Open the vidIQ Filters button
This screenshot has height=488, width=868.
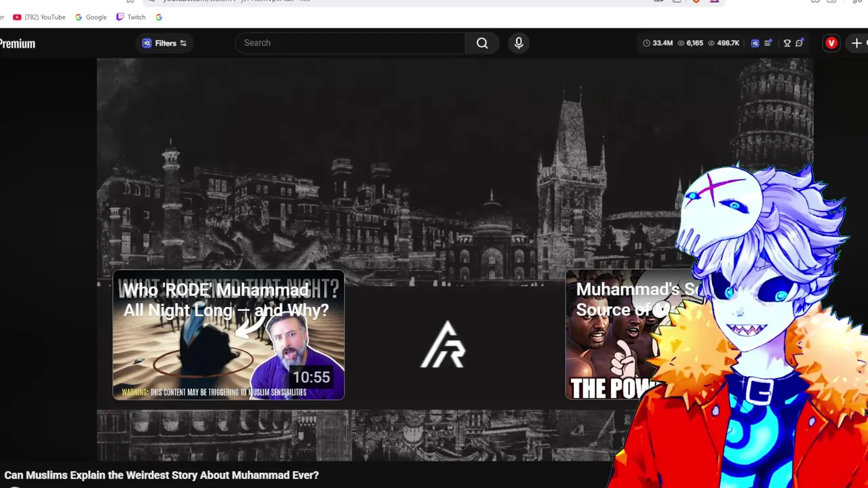pyautogui.click(x=164, y=43)
